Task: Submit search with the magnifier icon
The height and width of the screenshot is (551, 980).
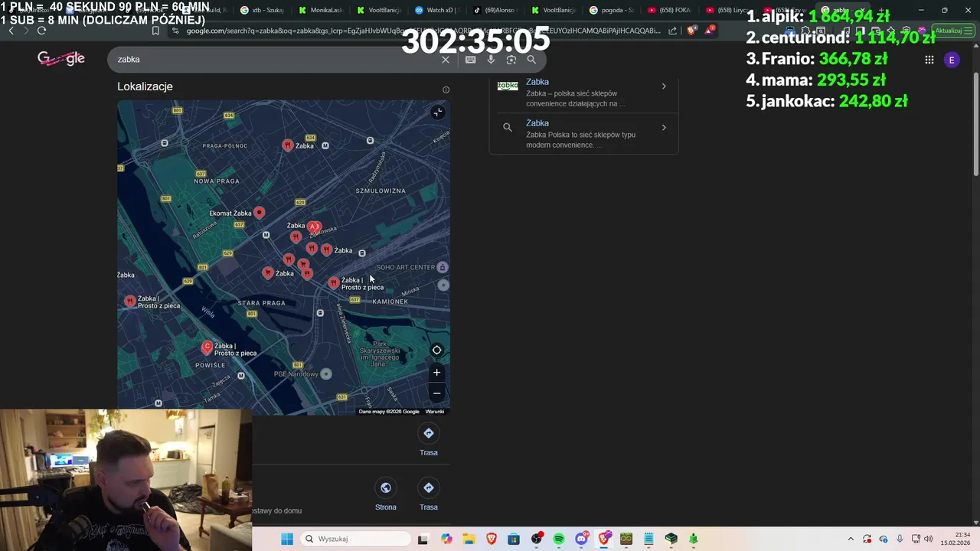Action: [x=531, y=60]
